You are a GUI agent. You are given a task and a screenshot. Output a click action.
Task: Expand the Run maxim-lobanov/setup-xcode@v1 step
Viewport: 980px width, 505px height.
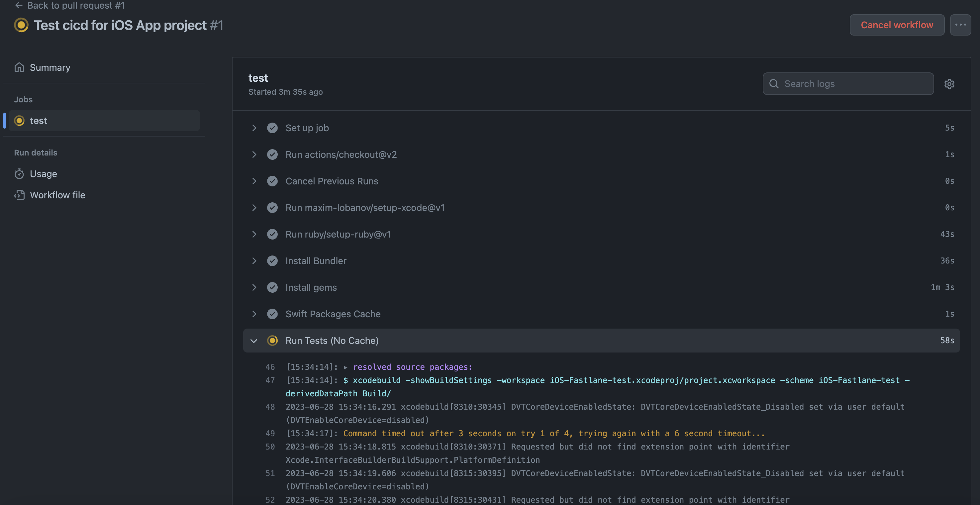point(254,208)
